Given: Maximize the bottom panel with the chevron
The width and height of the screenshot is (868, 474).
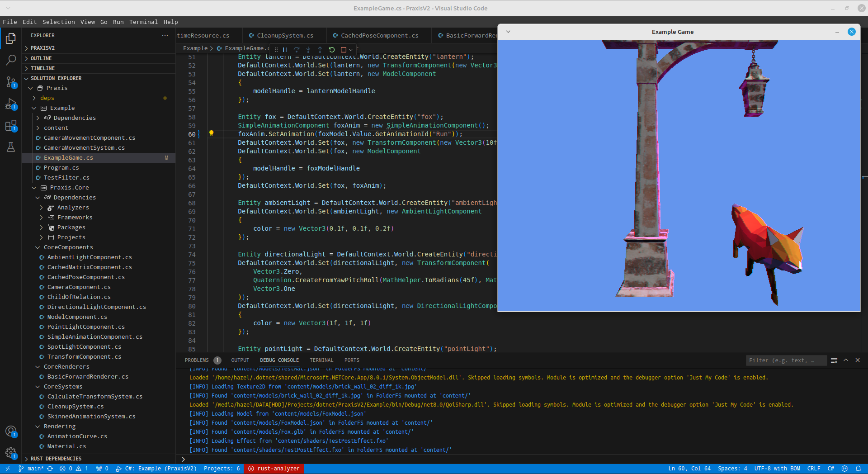Looking at the screenshot, I should pos(846,360).
